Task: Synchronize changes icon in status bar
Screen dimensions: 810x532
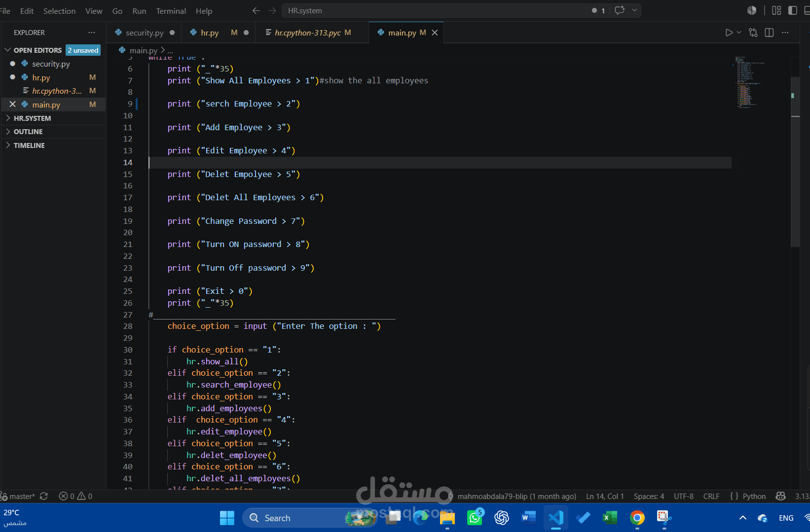Action: [x=44, y=497]
